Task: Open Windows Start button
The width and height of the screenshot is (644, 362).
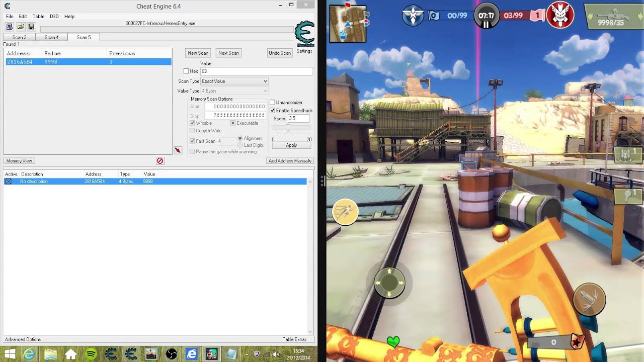Action: 10,354
